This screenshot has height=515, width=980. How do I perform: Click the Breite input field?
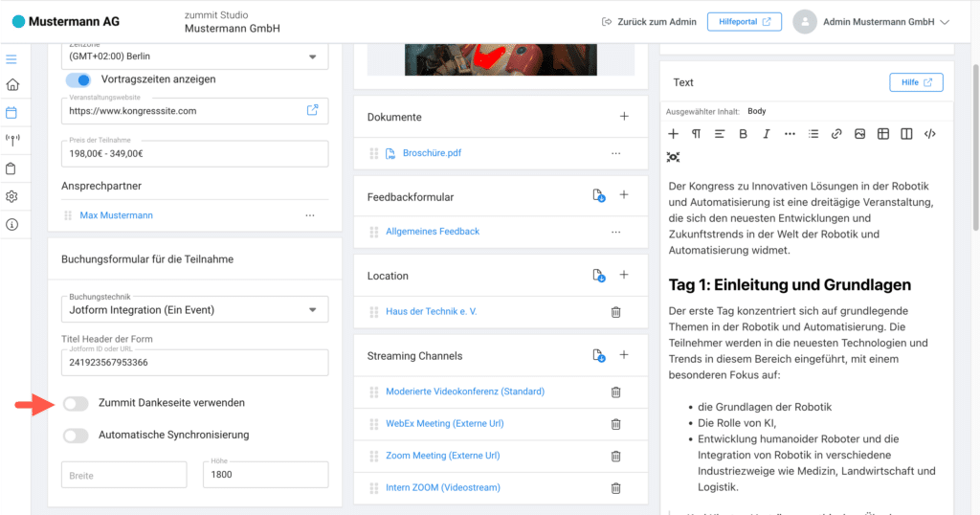pyautogui.click(x=123, y=475)
